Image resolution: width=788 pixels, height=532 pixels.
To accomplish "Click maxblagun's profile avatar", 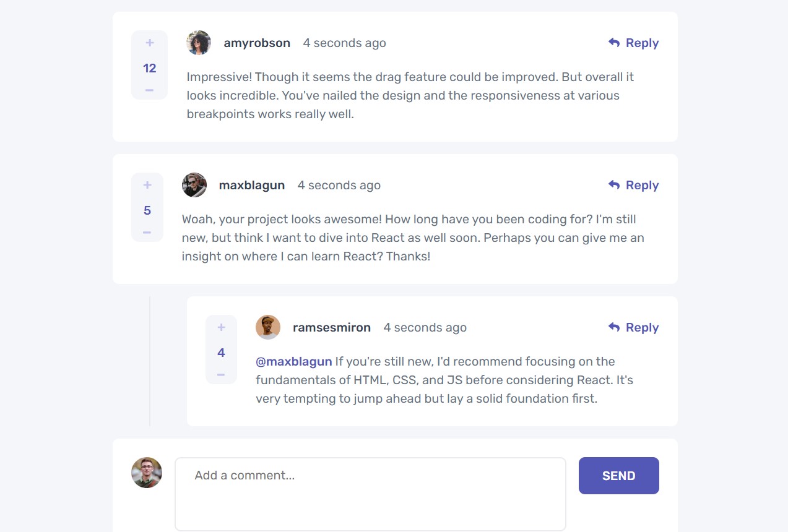I will tap(194, 186).
